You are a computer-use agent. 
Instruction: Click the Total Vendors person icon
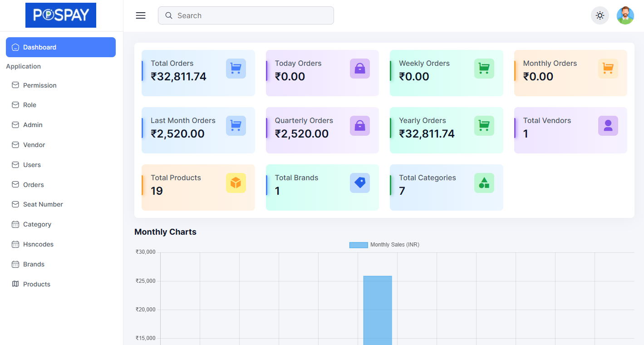pyautogui.click(x=608, y=126)
